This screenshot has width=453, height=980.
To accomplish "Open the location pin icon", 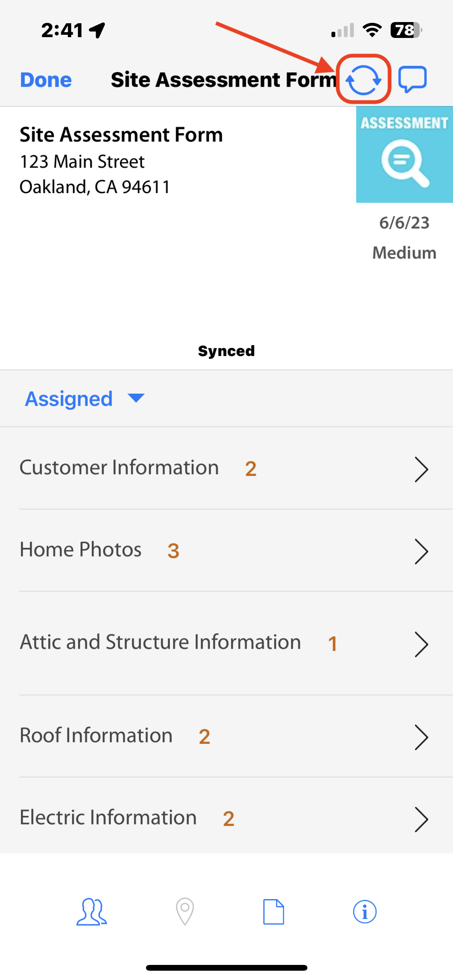I will (x=185, y=911).
